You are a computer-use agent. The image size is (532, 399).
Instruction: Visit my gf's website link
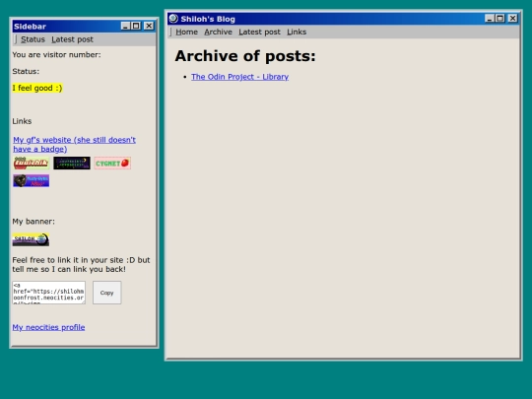pos(74,144)
